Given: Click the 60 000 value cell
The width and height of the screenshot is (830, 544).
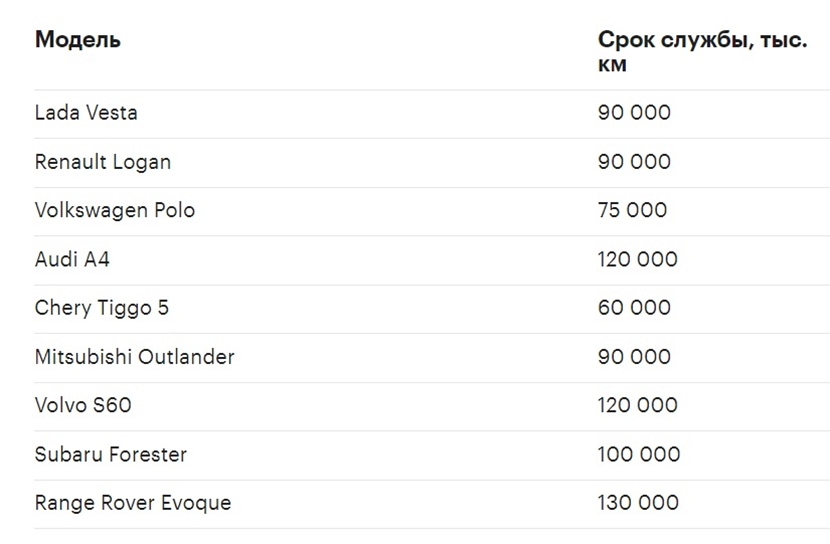Looking at the screenshot, I should [x=634, y=308].
